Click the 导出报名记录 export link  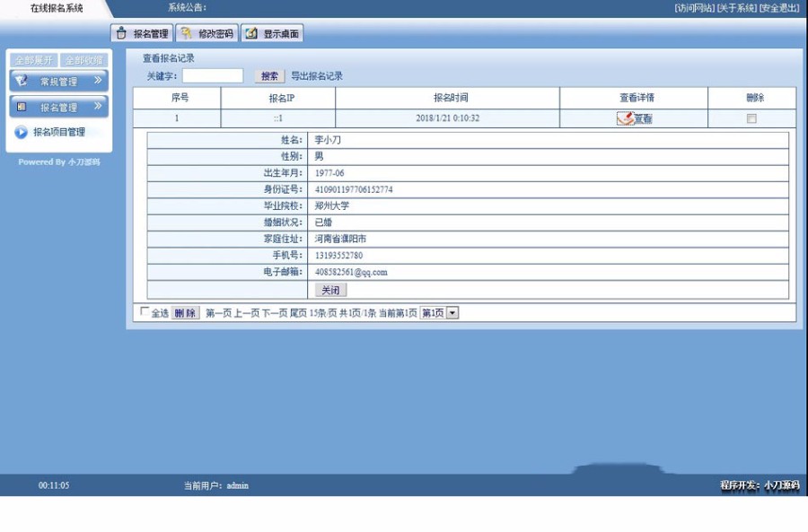tap(319, 75)
